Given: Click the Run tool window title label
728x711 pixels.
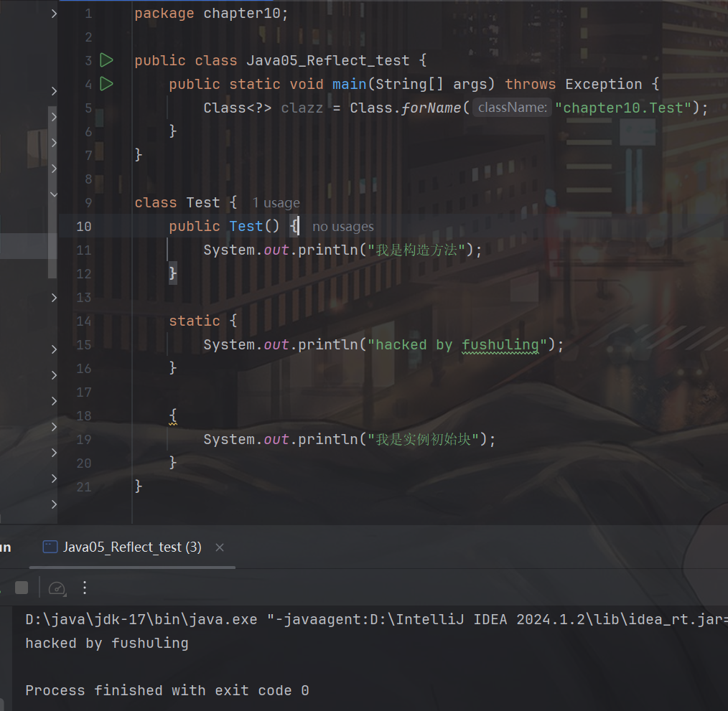Looking at the screenshot, I should [5, 547].
